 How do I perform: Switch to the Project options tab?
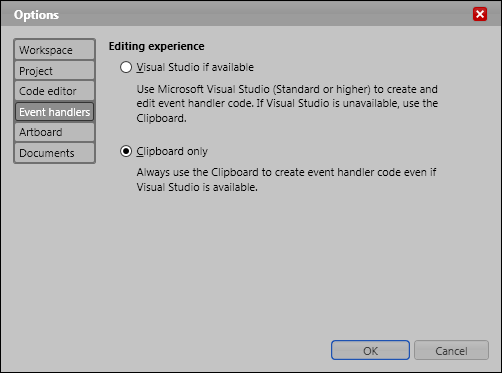(x=54, y=71)
